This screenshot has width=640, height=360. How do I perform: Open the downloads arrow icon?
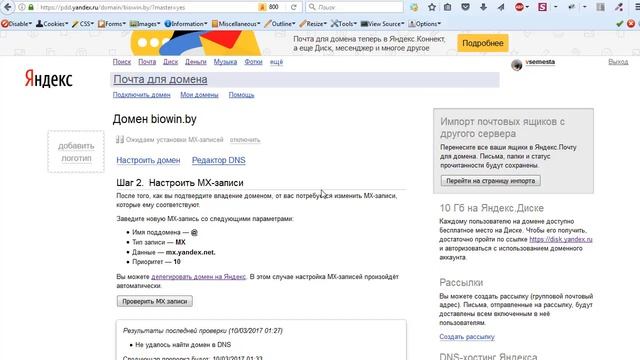click(483, 7)
